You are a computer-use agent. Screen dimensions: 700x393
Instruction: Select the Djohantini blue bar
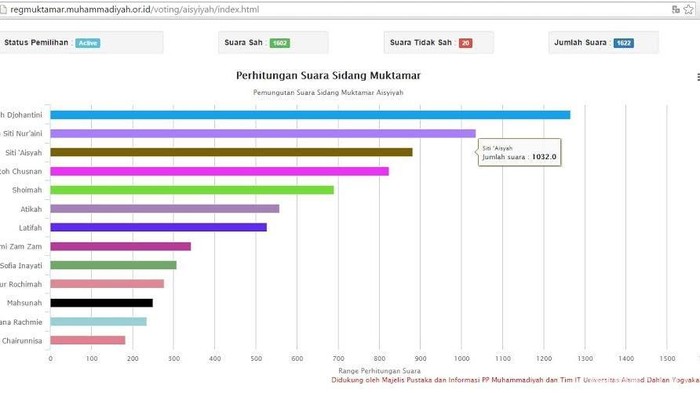click(310, 115)
